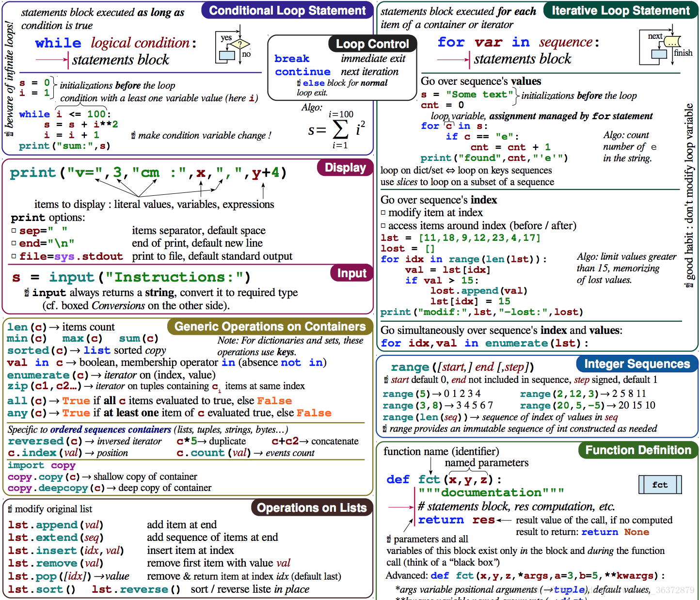Screen dimensions: 700x600
Task: Click the 'for var in sequence:' syntax line
Action: pos(518,42)
